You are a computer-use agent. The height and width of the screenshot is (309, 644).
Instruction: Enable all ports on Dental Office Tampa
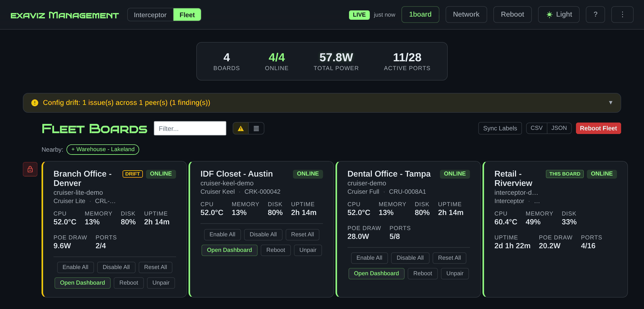point(369,258)
